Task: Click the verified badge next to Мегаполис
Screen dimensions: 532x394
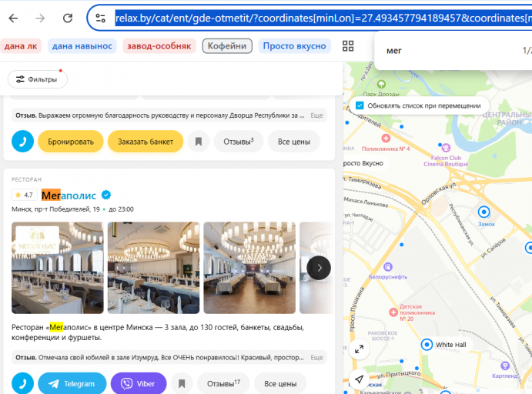Action: tap(105, 195)
